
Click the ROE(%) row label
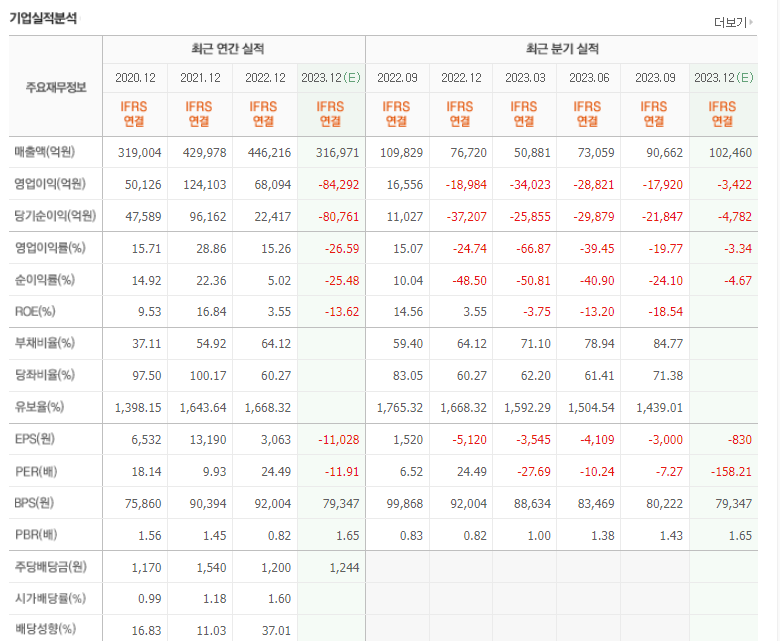tap(35, 312)
